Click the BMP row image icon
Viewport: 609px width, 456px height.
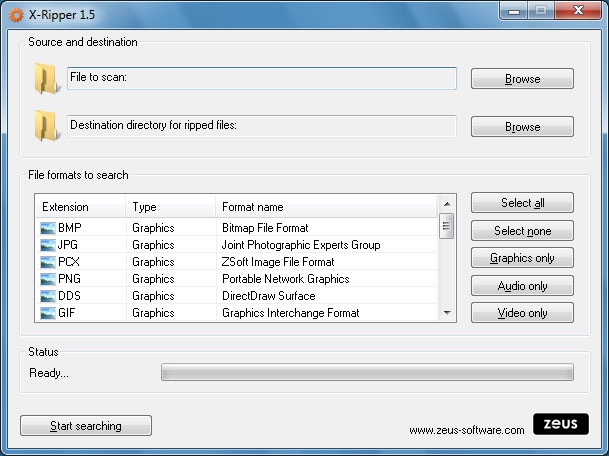(x=48, y=228)
